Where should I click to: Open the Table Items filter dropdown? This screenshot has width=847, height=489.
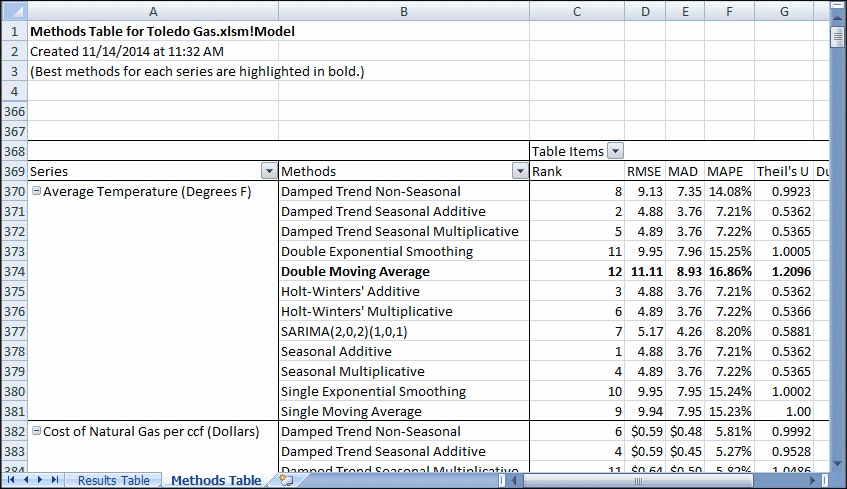(x=615, y=151)
